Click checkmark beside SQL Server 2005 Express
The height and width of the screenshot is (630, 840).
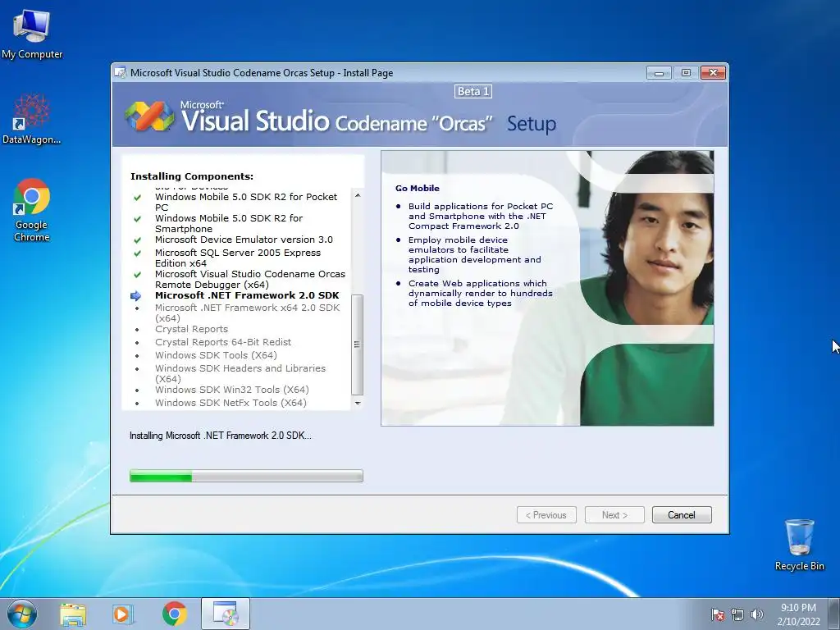click(137, 253)
